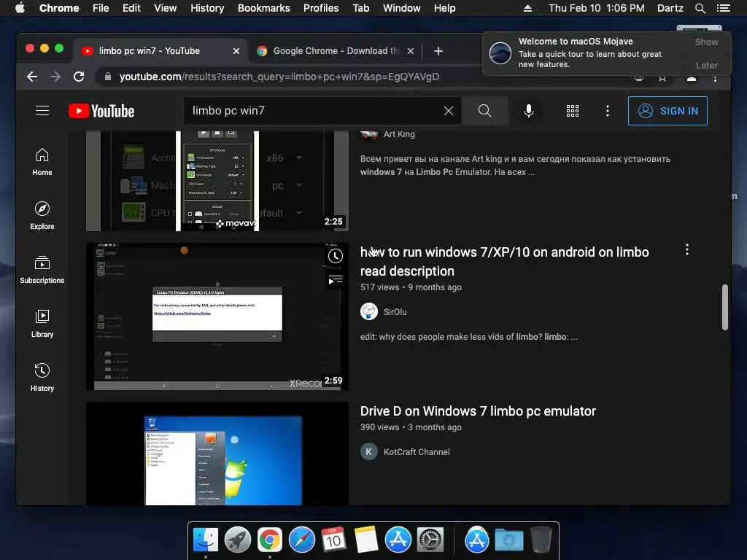747x560 pixels.
Task: Open the YouTube apps grid icon
Action: (x=572, y=111)
